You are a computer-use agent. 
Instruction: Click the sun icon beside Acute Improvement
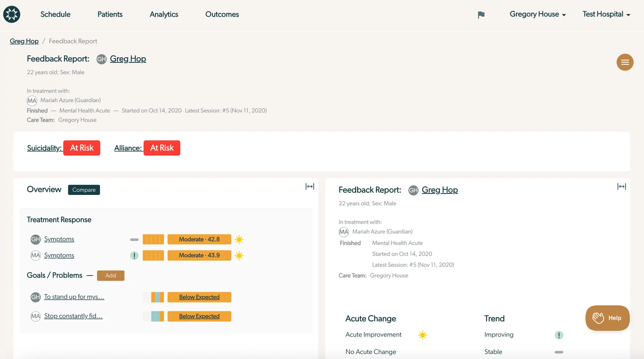pyautogui.click(x=422, y=335)
